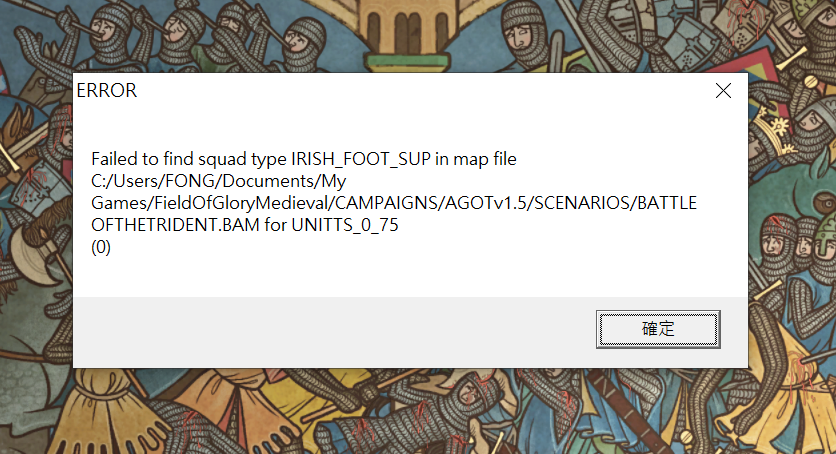Viewport: 836px width, 454px height.
Task: Click the 'Games/FieldOfGloryMedieval/CAMPAIGNS' path line
Action: coord(392,204)
